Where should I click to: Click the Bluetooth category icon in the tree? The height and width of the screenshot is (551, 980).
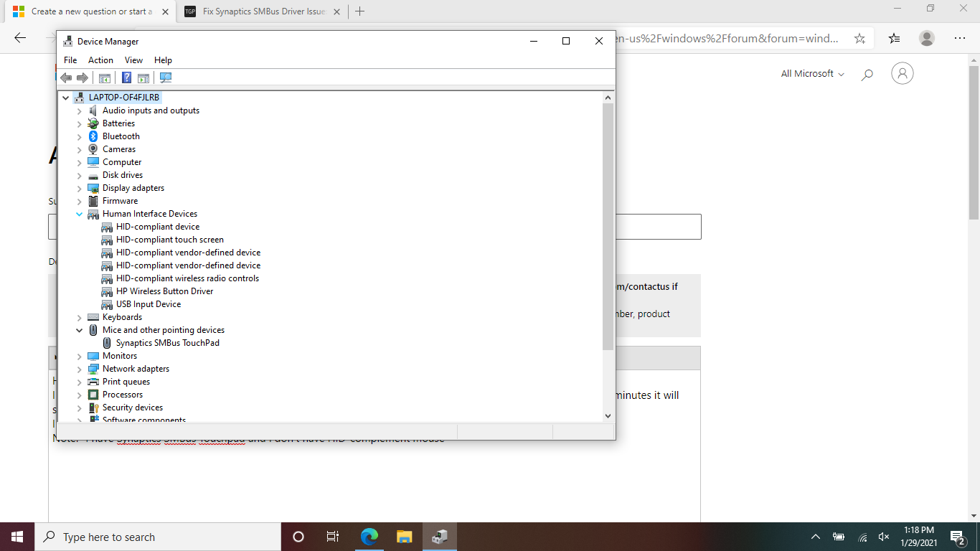point(93,136)
